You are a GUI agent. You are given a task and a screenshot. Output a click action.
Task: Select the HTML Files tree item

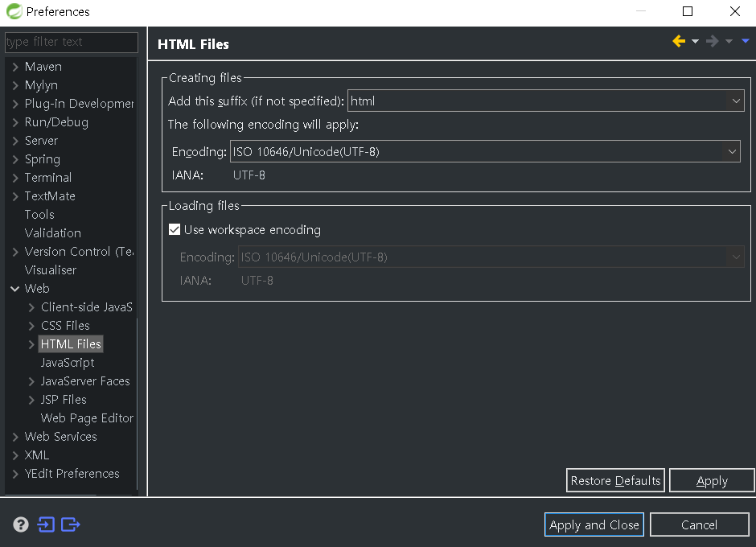click(71, 344)
